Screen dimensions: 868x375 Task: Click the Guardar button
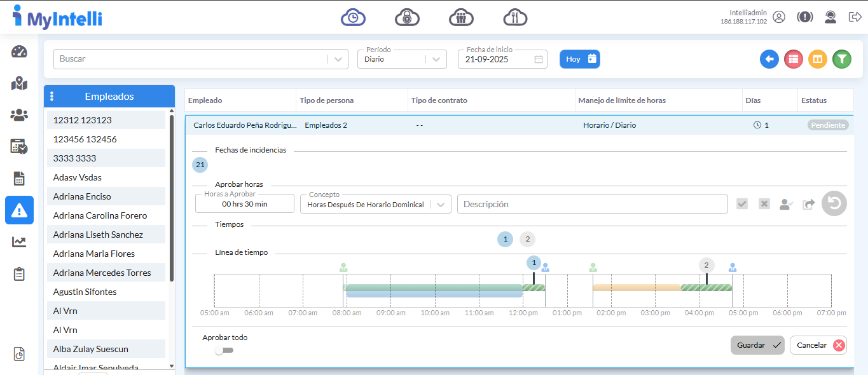click(757, 345)
